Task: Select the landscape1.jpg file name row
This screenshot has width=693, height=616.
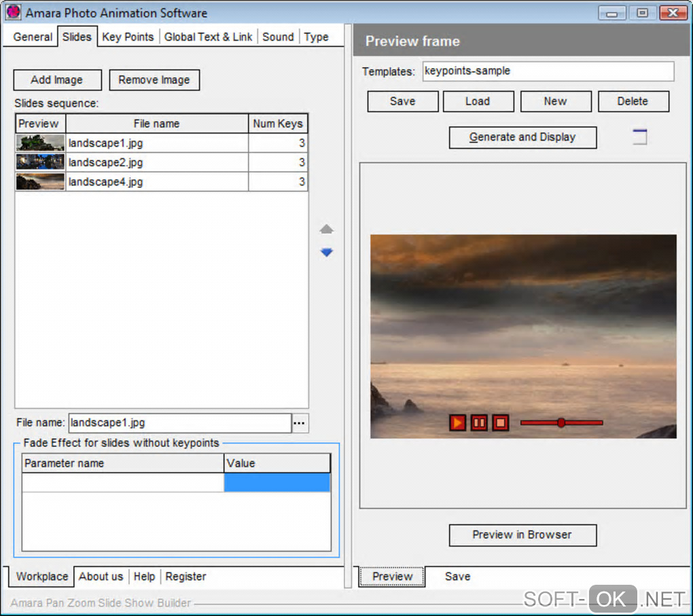Action: [157, 143]
